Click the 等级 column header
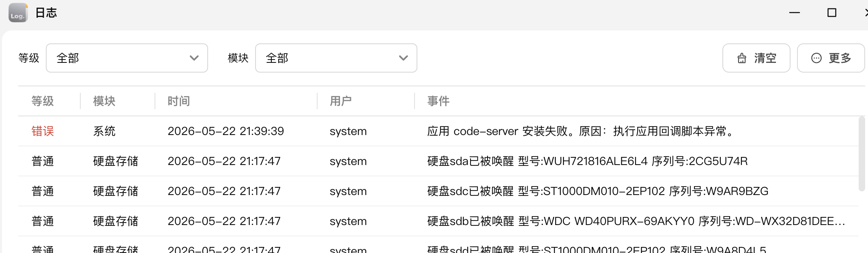The width and height of the screenshot is (868, 253). [x=43, y=101]
